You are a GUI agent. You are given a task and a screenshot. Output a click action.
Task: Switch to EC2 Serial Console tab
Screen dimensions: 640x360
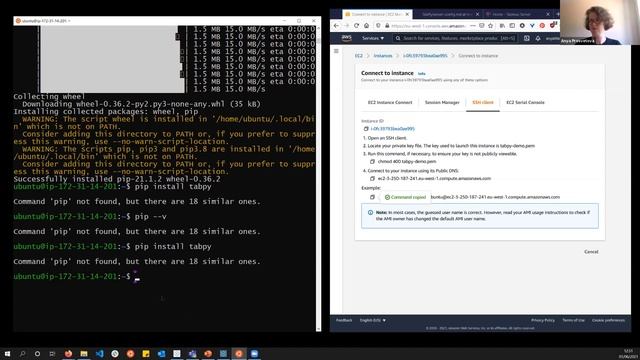point(525,102)
